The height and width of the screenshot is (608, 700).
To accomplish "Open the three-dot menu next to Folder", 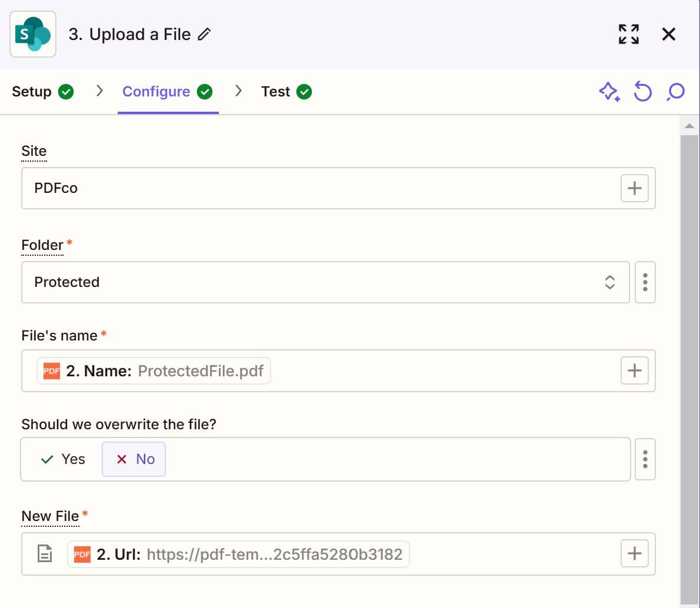I will pos(645,282).
